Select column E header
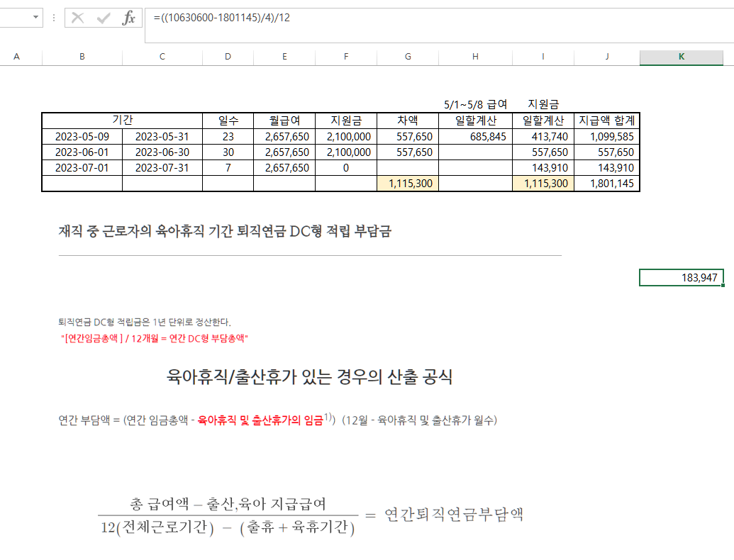The width and height of the screenshot is (734, 560). pyautogui.click(x=284, y=57)
